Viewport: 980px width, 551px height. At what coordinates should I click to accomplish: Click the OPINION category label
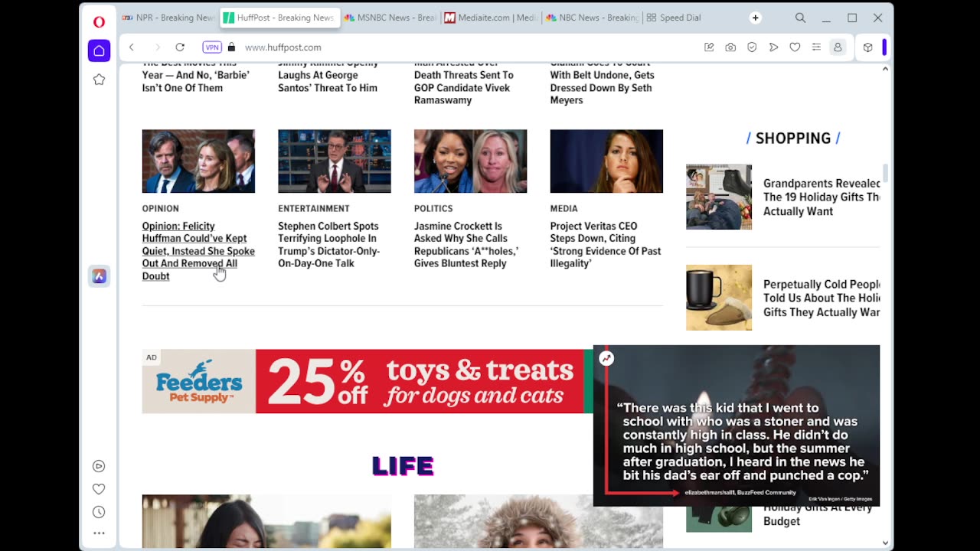[161, 208]
